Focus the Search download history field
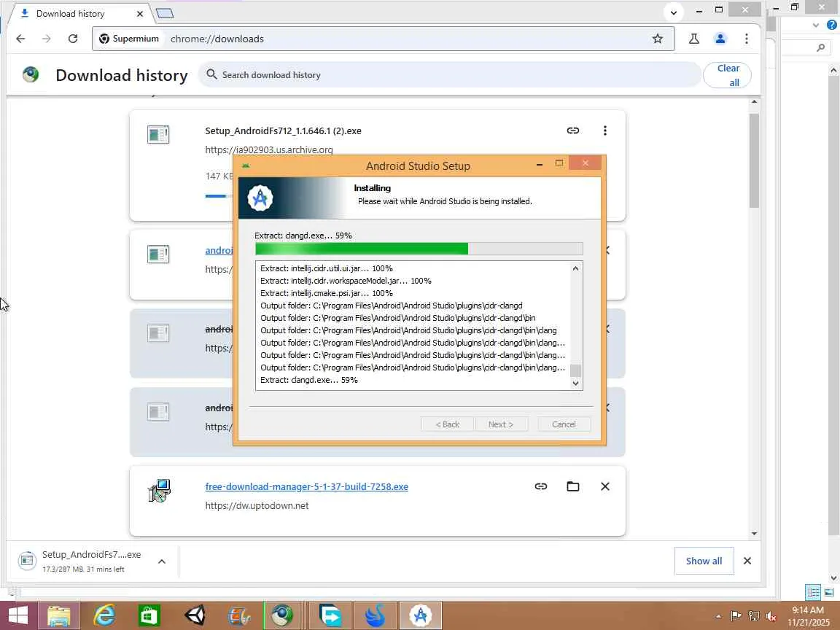 (450, 75)
